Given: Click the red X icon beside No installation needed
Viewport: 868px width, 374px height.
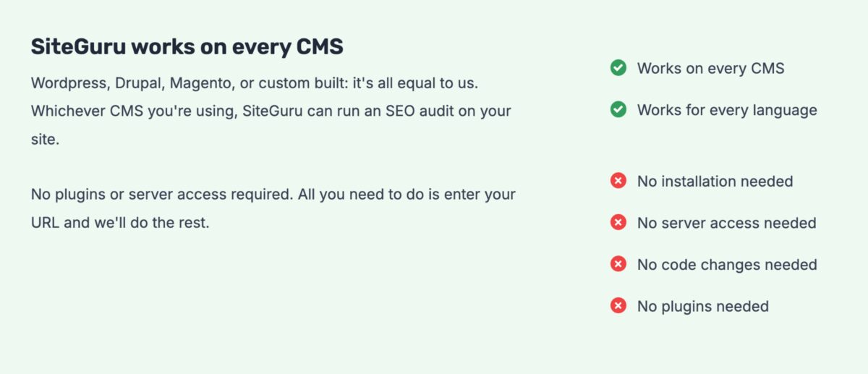Looking at the screenshot, I should click(x=618, y=181).
